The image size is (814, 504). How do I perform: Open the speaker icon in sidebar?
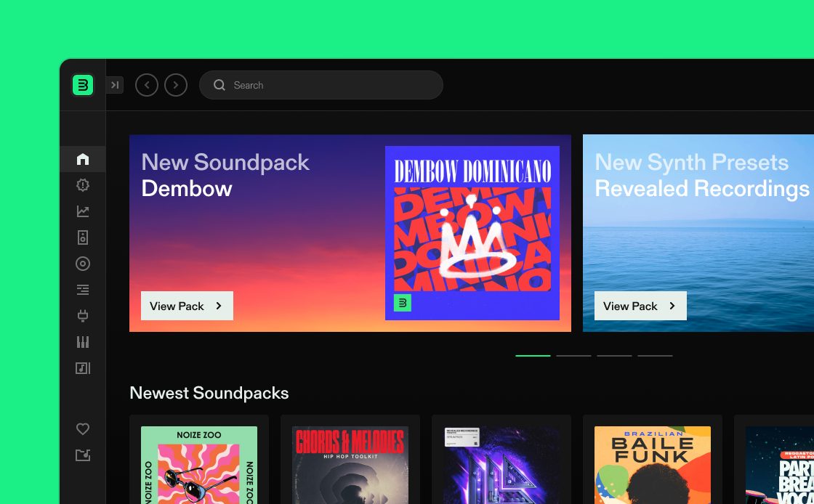83,237
